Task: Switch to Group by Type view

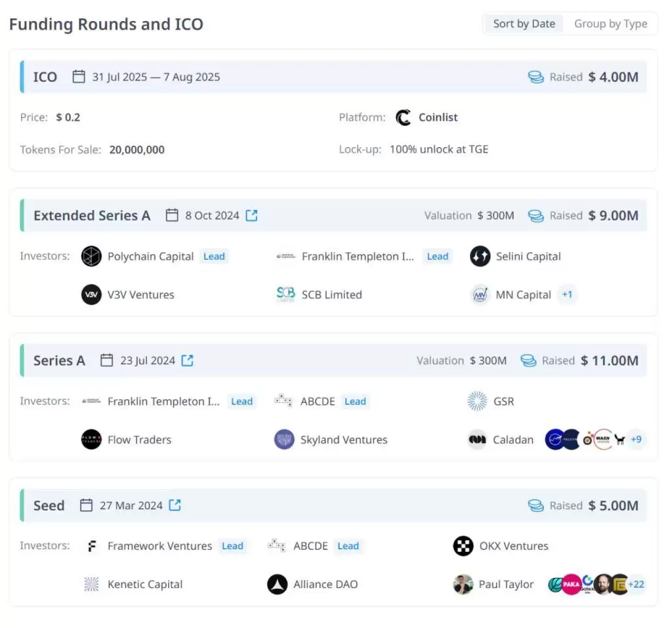Action: (x=610, y=24)
